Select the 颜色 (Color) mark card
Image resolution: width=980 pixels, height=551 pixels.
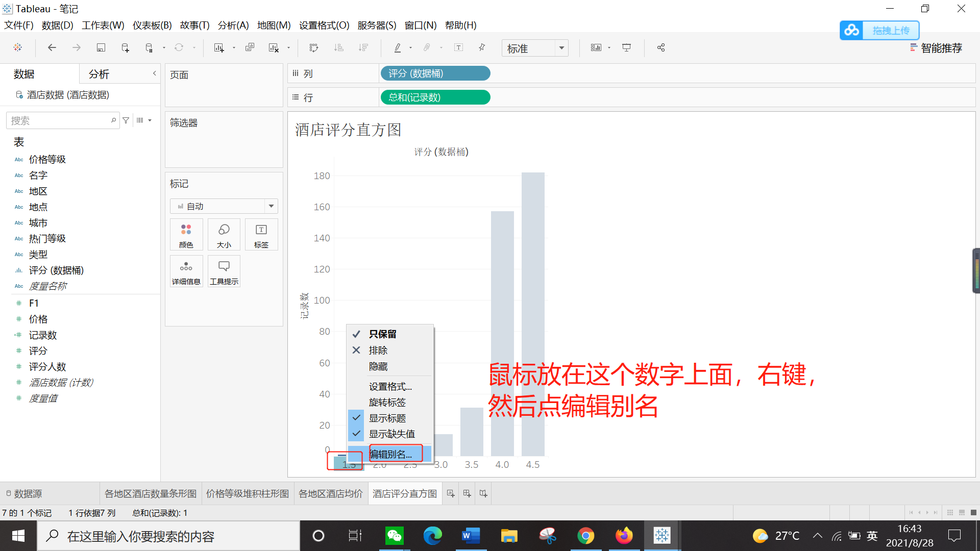point(186,234)
